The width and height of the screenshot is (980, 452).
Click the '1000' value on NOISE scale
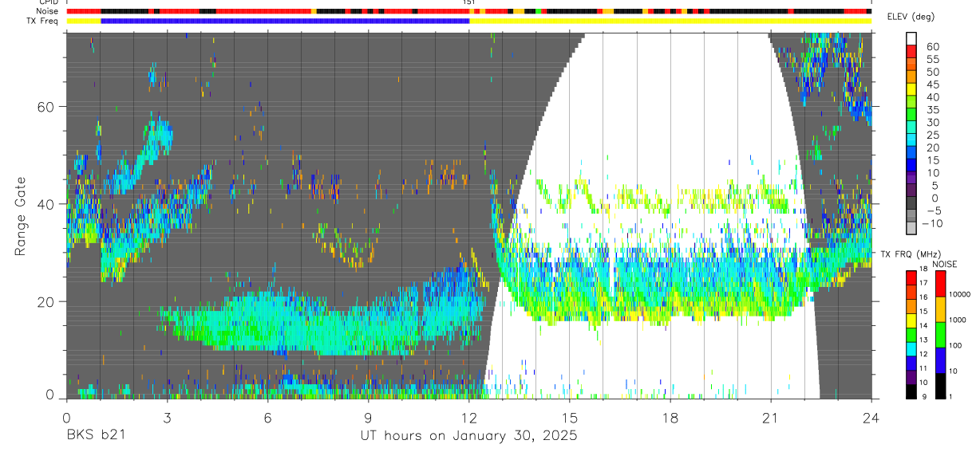[x=958, y=320]
